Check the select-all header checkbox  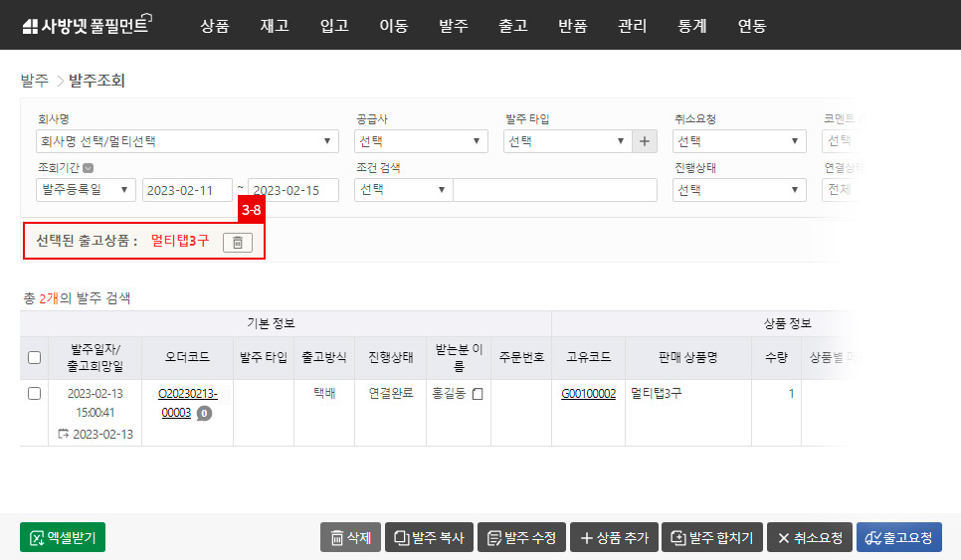click(x=34, y=357)
